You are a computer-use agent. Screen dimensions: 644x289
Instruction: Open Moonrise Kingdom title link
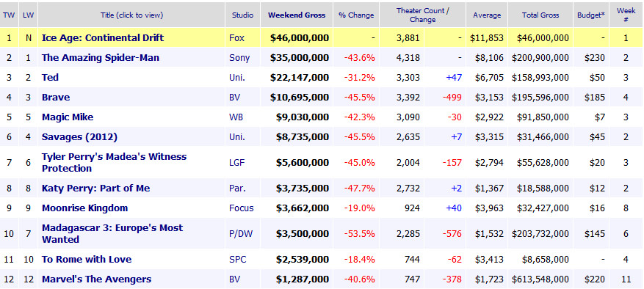[84, 208]
